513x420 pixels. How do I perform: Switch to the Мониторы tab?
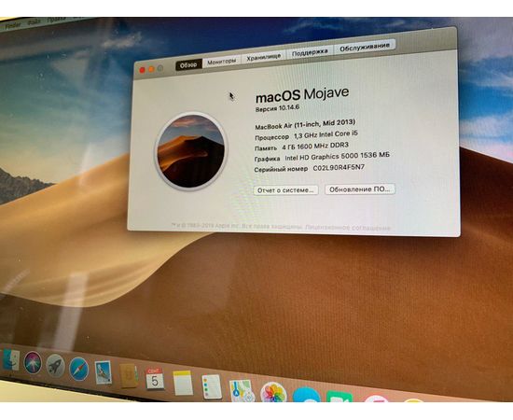[221, 62]
